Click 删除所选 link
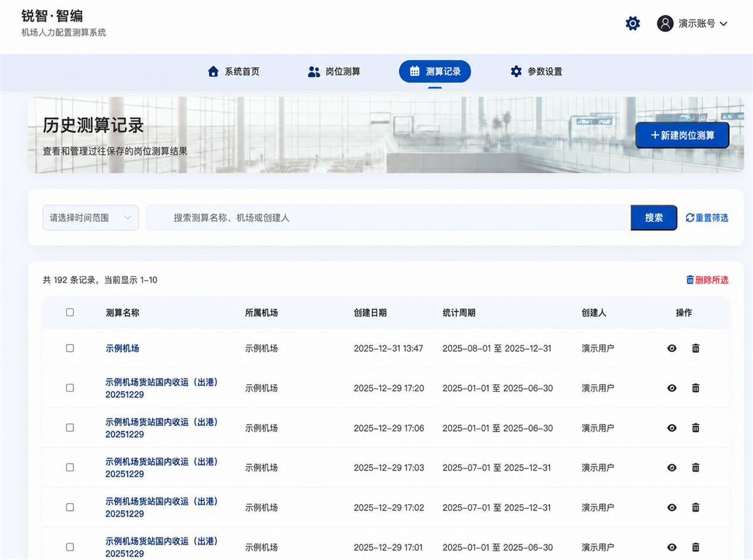Viewport: 753px width, 560px height. pos(707,279)
